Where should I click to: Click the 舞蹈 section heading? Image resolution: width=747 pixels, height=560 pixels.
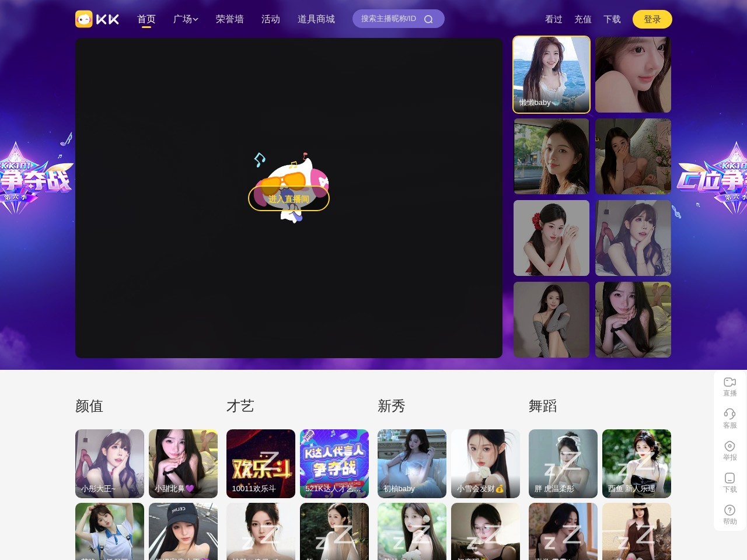tap(543, 406)
